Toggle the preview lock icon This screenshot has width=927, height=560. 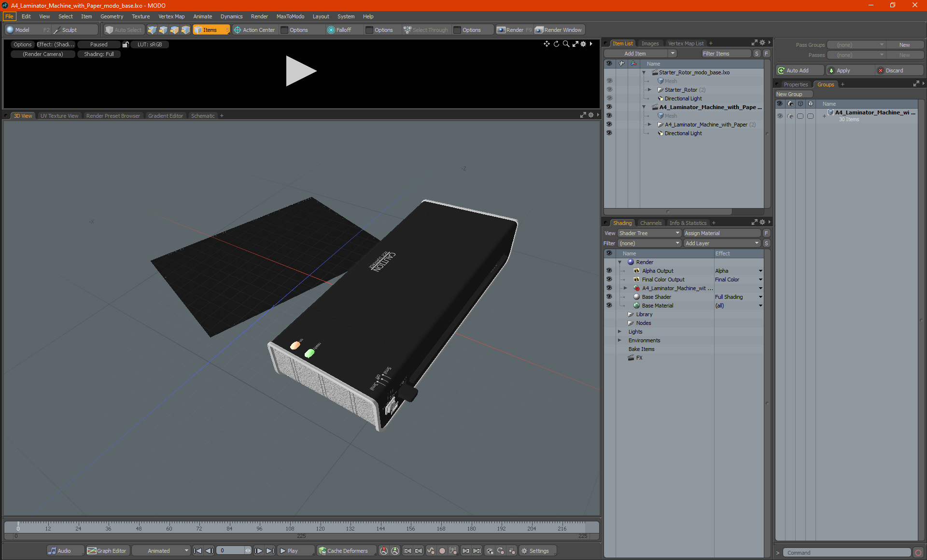[126, 44]
